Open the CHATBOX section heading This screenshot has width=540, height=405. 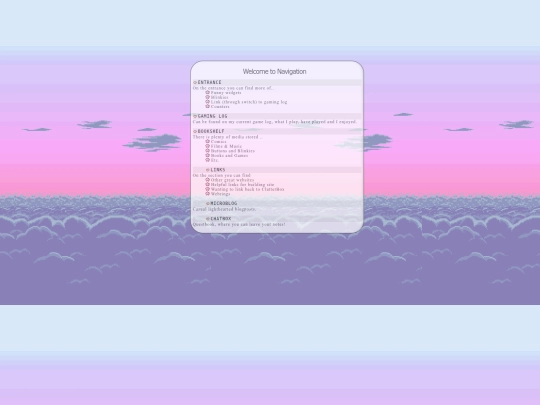coord(221,219)
